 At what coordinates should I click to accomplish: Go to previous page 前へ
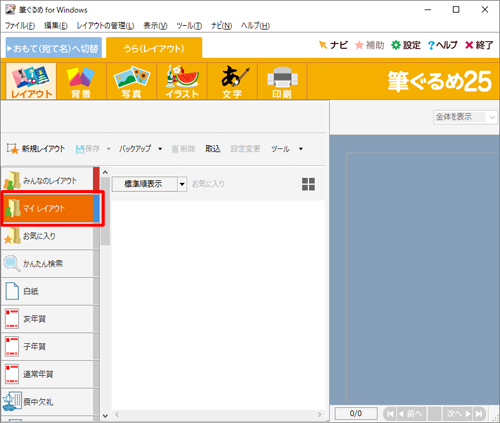412,414
